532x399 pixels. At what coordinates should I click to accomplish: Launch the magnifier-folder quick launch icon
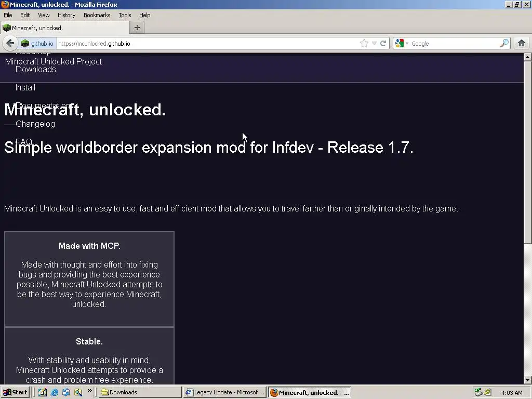(x=78, y=392)
